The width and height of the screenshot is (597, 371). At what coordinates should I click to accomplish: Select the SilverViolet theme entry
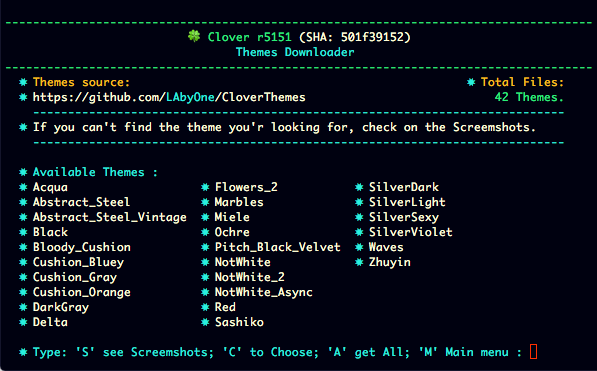410,232
